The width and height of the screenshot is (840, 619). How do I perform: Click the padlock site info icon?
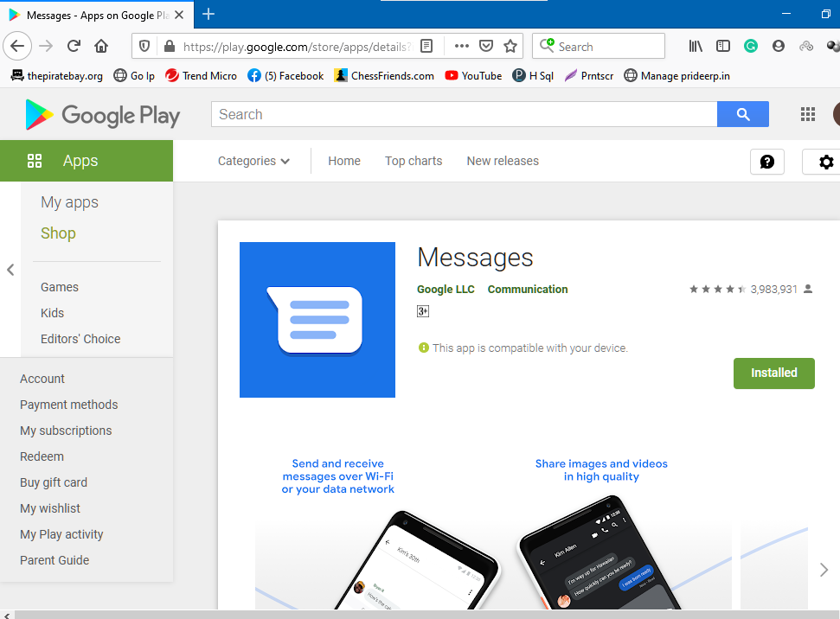(x=170, y=46)
